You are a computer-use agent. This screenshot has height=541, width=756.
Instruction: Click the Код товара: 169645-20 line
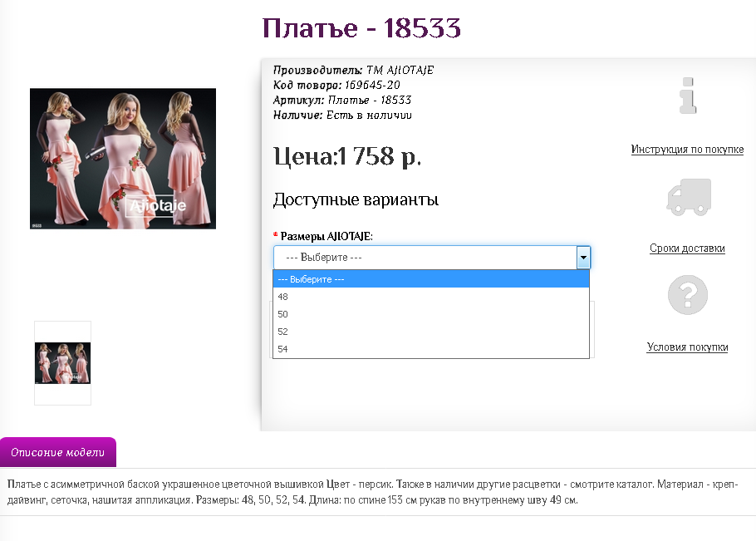[336, 86]
